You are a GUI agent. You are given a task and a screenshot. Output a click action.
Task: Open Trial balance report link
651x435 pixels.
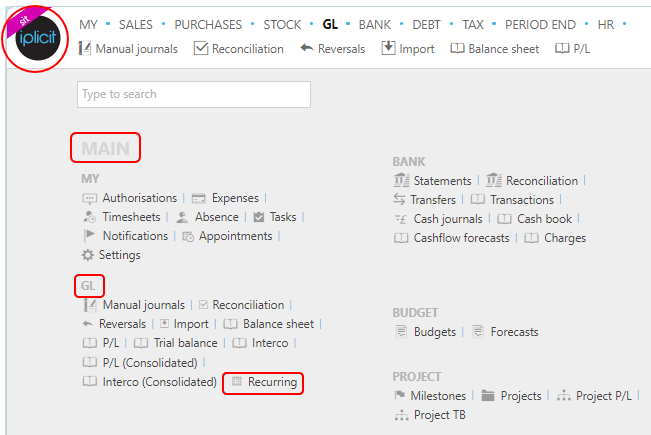[186, 343]
